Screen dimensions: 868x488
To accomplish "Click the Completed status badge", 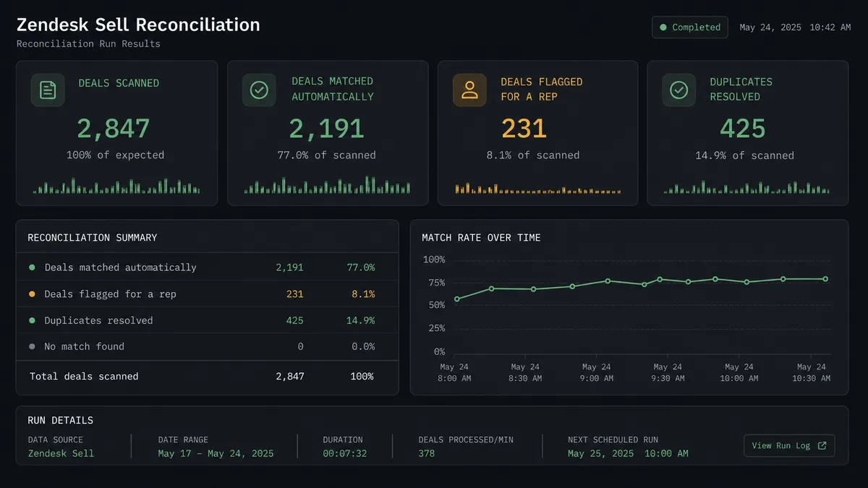I will tap(689, 27).
